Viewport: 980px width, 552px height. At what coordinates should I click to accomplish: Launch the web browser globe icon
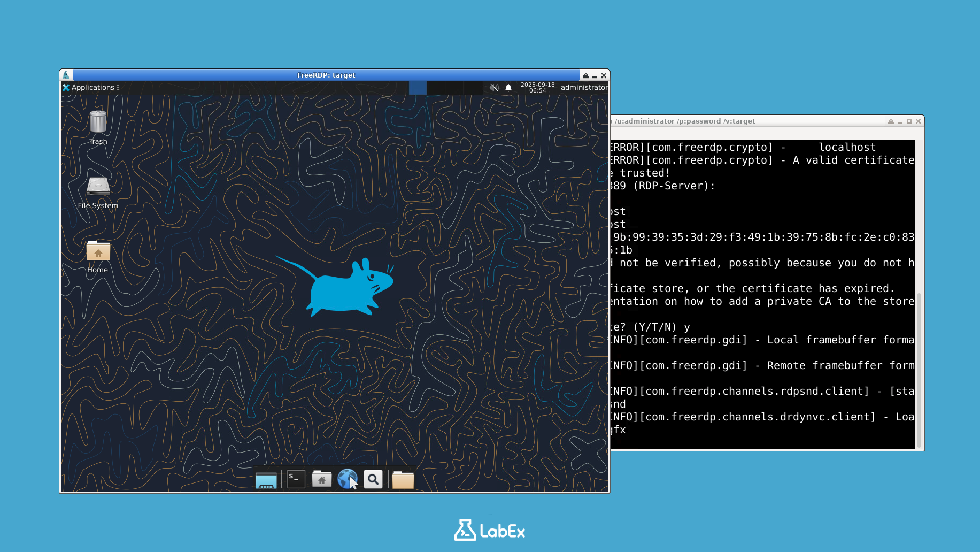click(347, 479)
